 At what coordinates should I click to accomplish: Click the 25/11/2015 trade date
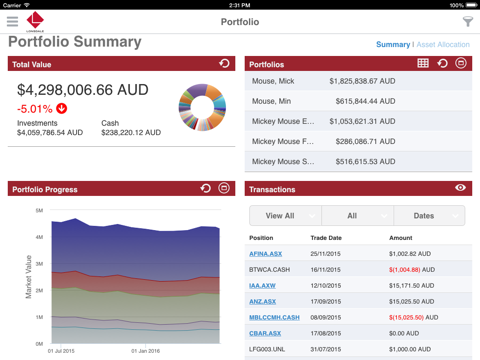click(x=326, y=254)
